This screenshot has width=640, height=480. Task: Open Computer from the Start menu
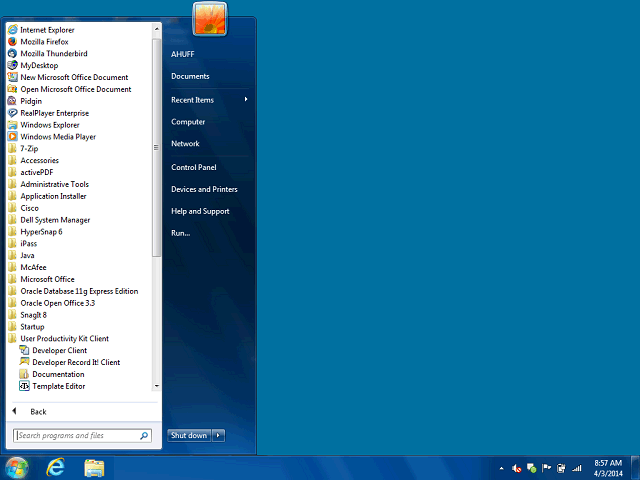coord(188,122)
